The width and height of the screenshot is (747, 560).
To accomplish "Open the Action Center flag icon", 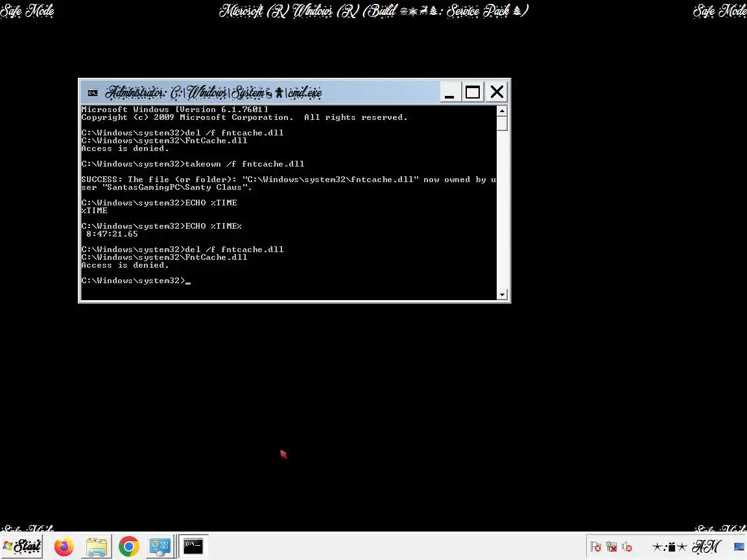I will pyautogui.click(x=595, y=547).
